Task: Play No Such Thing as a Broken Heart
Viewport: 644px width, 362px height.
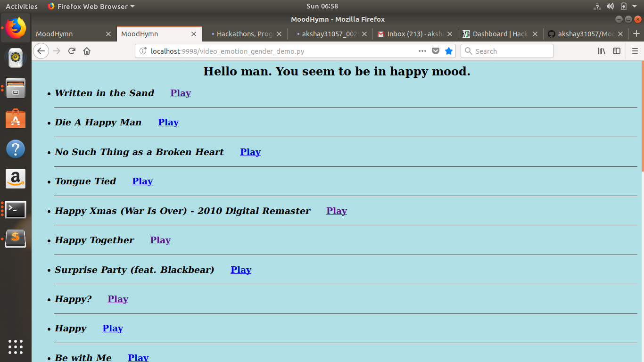Action: tap(250, 152)
